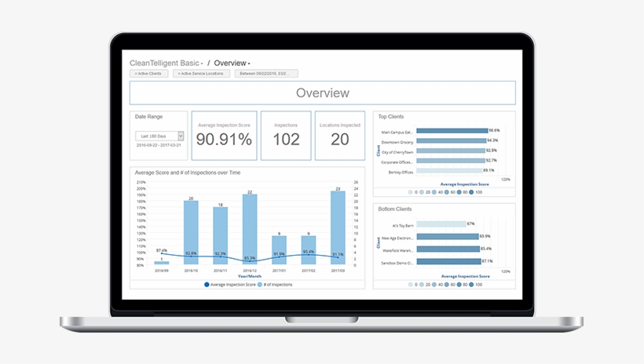
Task: Click the Active Clients filter chip
Action: pos(148,74)
